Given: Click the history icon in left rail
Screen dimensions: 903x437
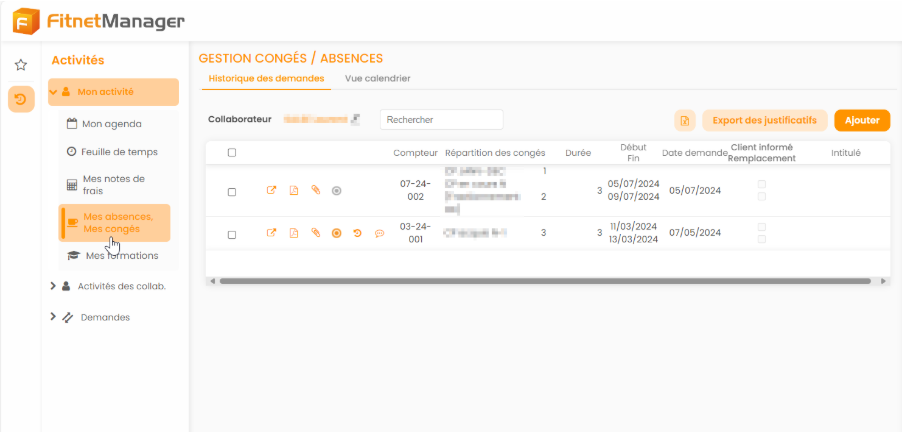Looking at the screenshot, I should click(20, 98).
